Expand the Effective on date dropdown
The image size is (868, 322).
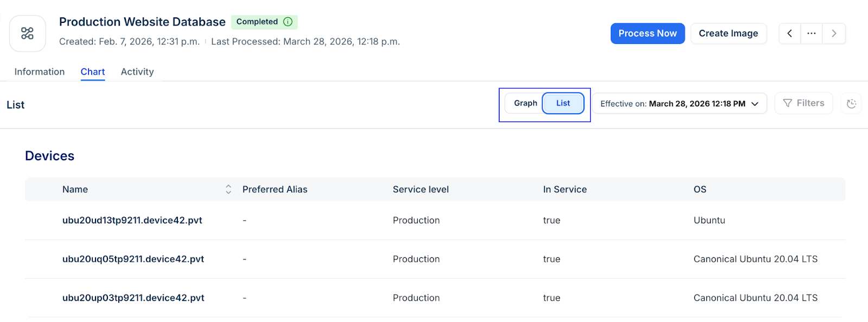(x=679, y=104)
